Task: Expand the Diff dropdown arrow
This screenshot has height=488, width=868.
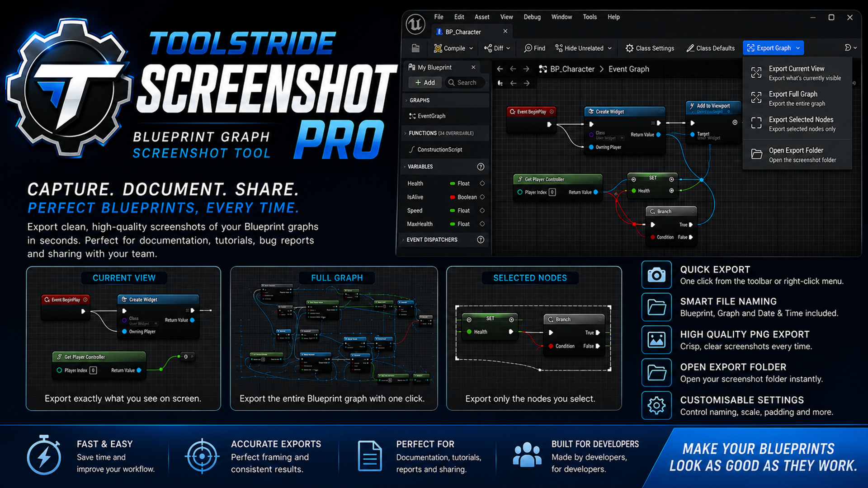Action: click(508, 48)
